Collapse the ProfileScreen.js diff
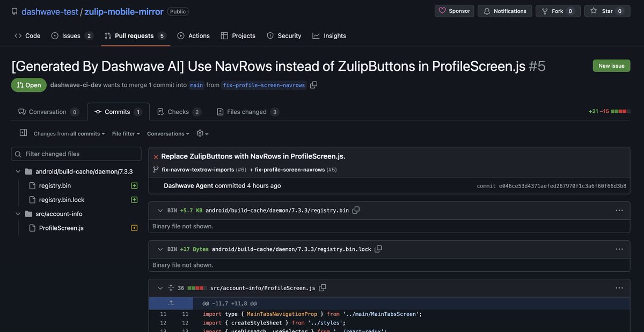Image resolution: width=644 pixels, height=332 pixels. point(160,288)
